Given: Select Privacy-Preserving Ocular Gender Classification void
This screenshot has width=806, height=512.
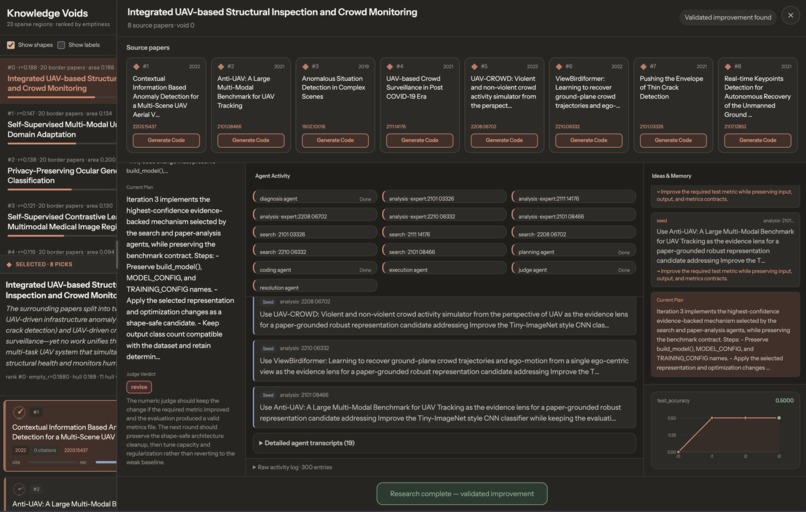Looking at the screenshot, I should 59,172.
